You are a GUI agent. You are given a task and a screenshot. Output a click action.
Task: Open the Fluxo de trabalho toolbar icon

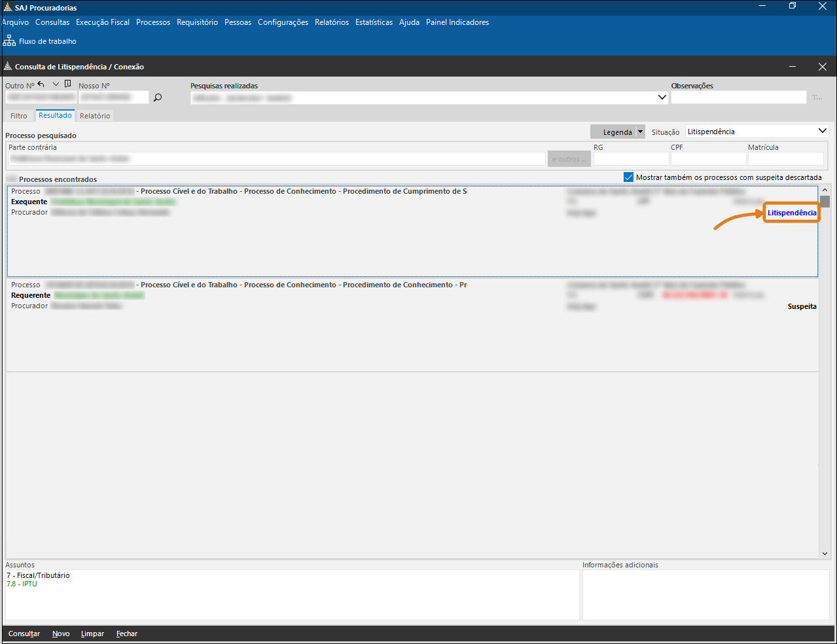click(x=9, y=41)
